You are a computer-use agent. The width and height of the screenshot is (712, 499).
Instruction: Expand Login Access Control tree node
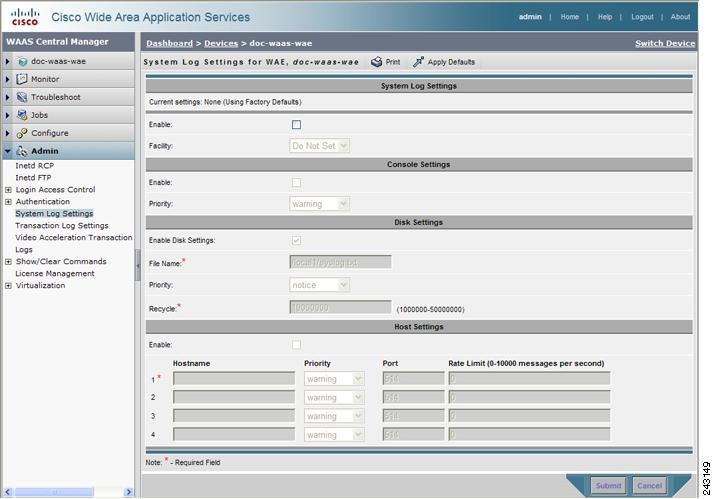point(8,190)
